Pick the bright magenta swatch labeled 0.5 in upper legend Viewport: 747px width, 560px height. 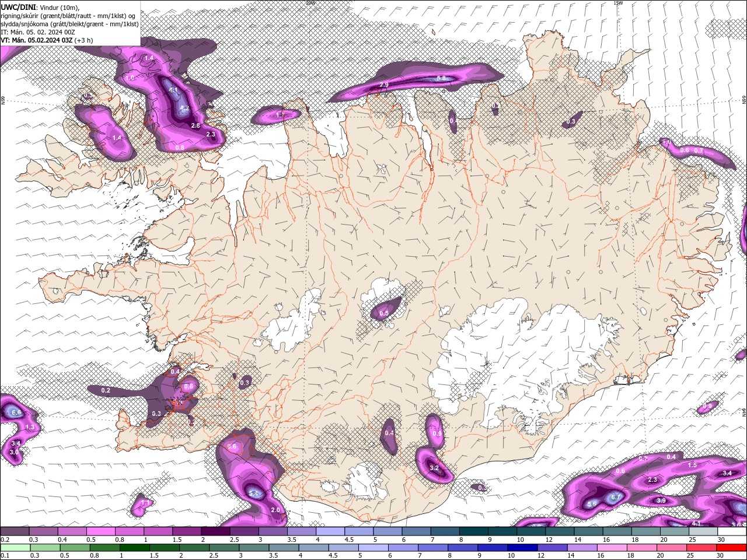click(x=100, y=531)
